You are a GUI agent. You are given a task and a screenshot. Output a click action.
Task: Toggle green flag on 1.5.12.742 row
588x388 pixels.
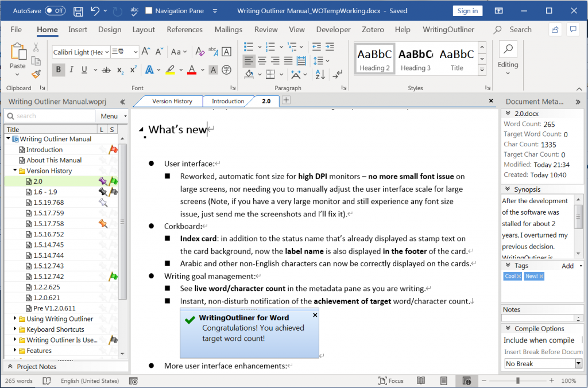point(113,277)
